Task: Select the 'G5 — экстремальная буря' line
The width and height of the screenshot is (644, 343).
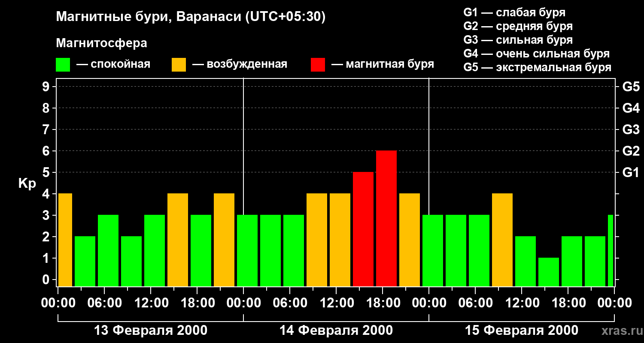Action: (537, 67)
